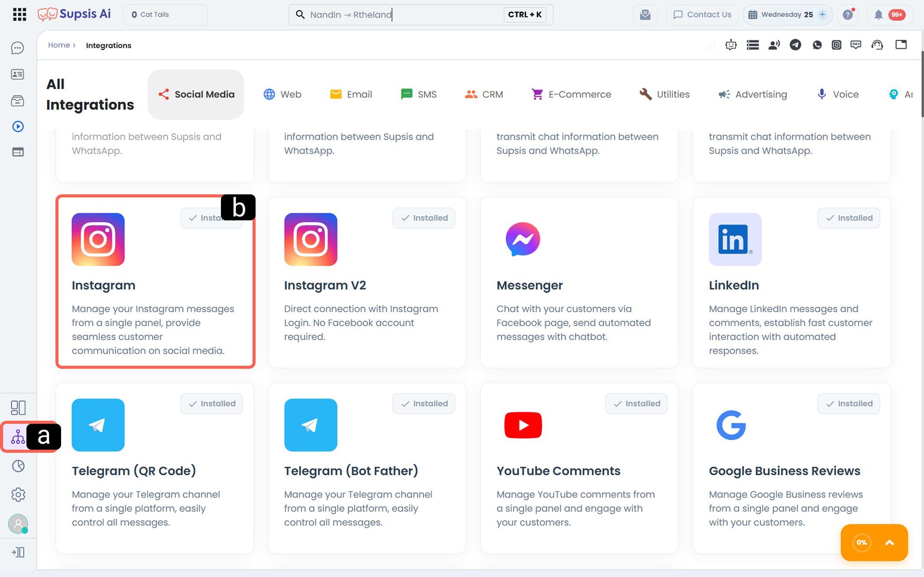Click the Integrations breadcrumb text
Image resolution: width=924 pixels, height=577 pixels.
(109, 45)
